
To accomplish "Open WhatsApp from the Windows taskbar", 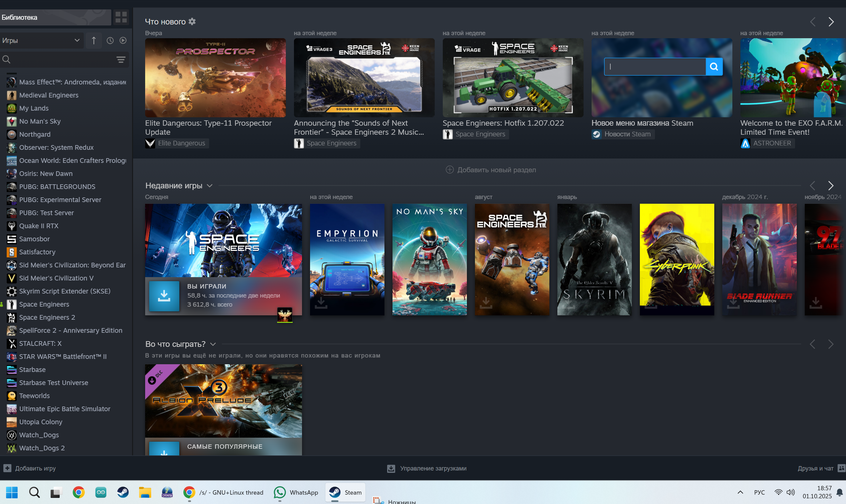I will 296,492.
